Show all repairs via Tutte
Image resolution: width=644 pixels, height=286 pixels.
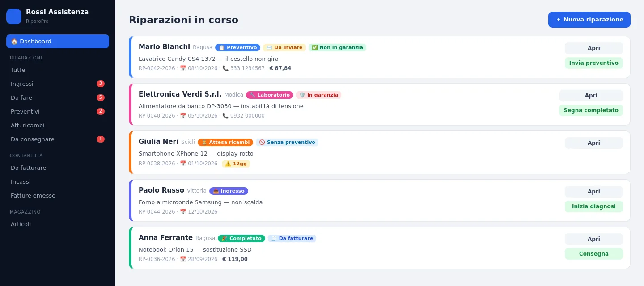58,70
